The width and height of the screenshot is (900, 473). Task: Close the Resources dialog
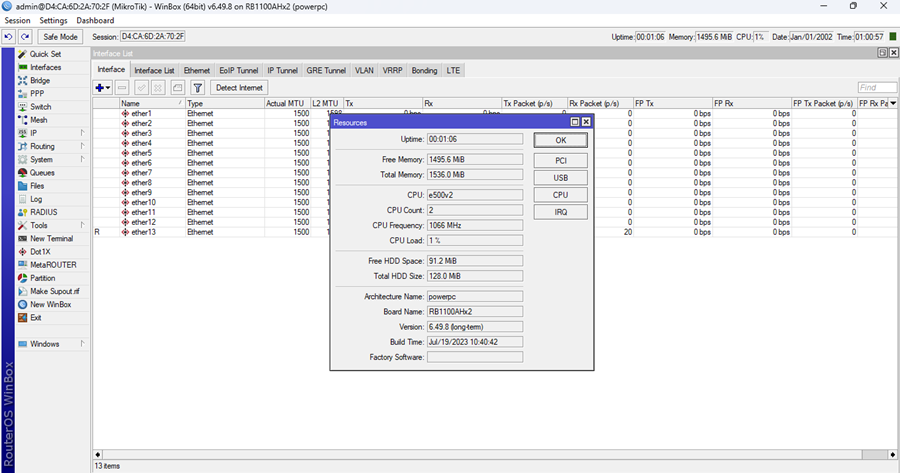click(x=586, y=122)
